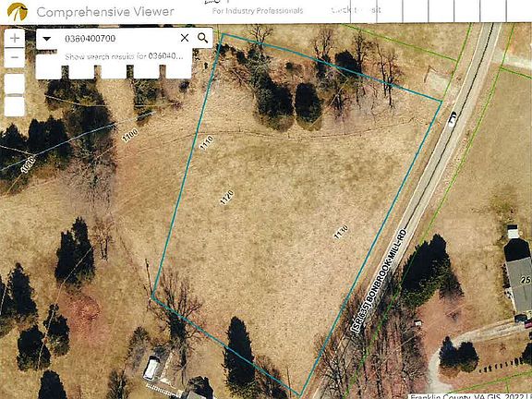Click the Comprehensive Viewer title
Screen dimensions: 532x399
[x=105, y=12]
